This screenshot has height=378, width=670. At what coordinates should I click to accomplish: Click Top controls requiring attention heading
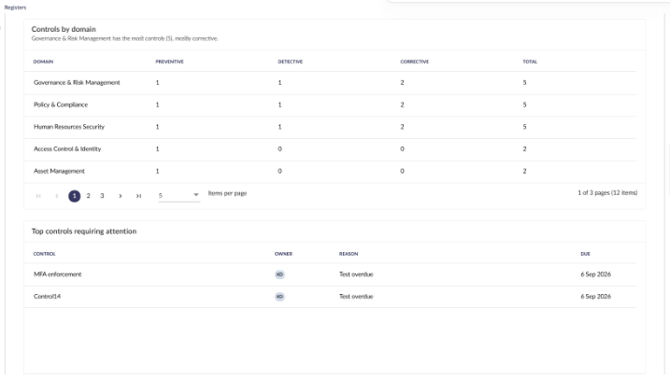coord(84,231)
